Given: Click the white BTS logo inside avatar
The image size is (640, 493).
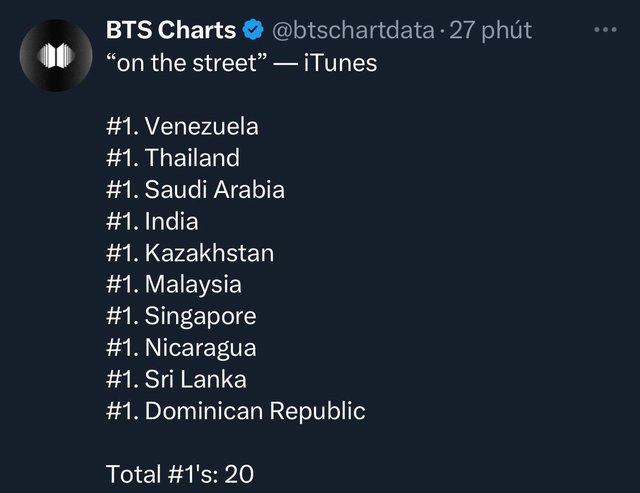Looking at the screenshot, I should point(56,55).
